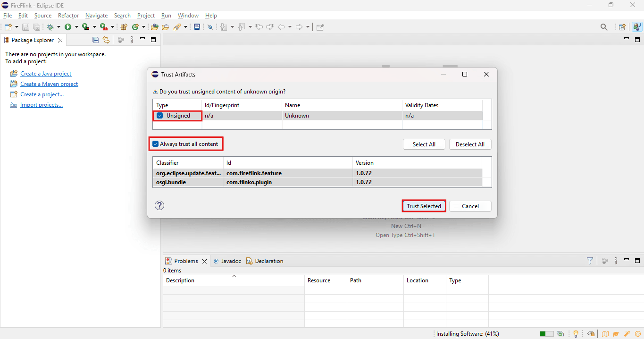Click the Description column header

pyautogui.click(x=234, y=280)
